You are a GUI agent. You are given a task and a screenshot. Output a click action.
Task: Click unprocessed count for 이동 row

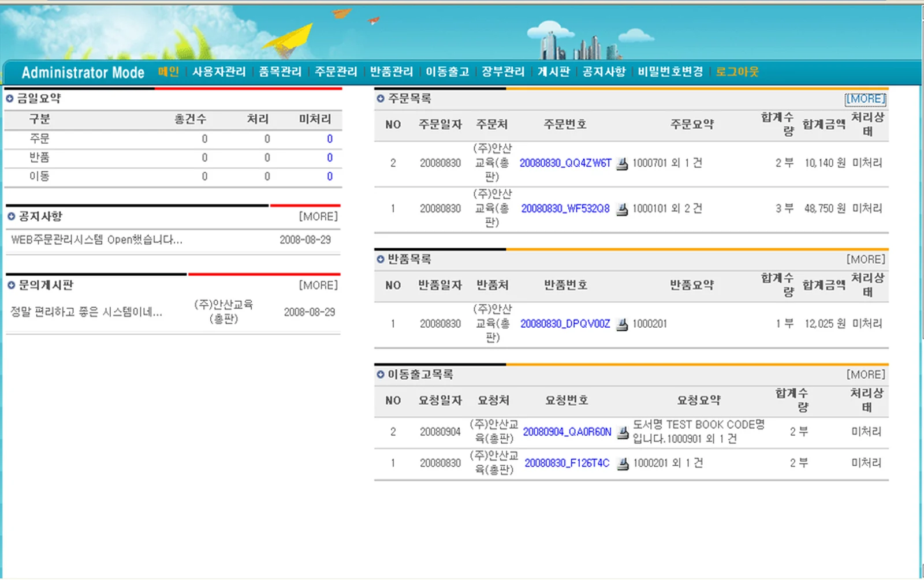click(x=330, y=177)
